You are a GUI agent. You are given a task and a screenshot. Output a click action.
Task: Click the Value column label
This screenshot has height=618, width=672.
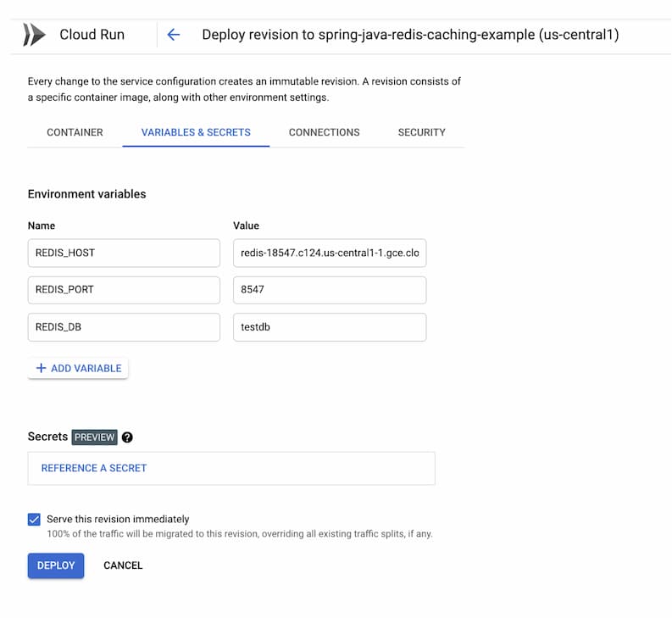point(246,225)
